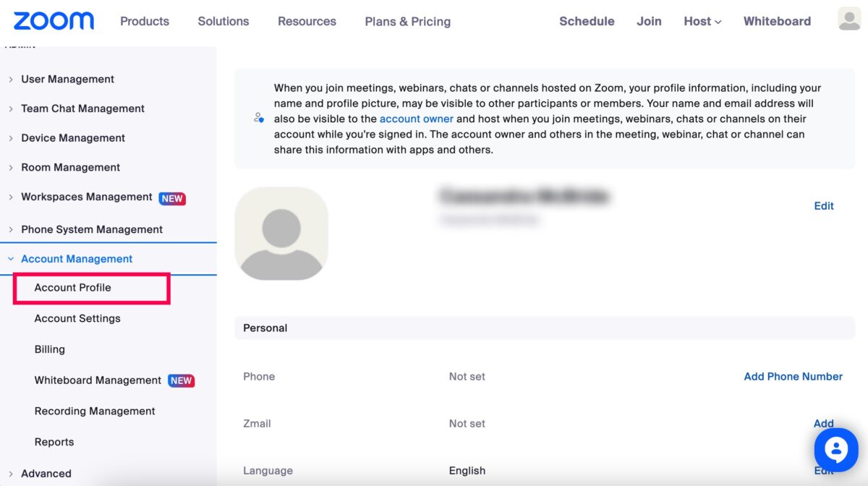Go to Plans & Pricing

click(x=408, y=22)
